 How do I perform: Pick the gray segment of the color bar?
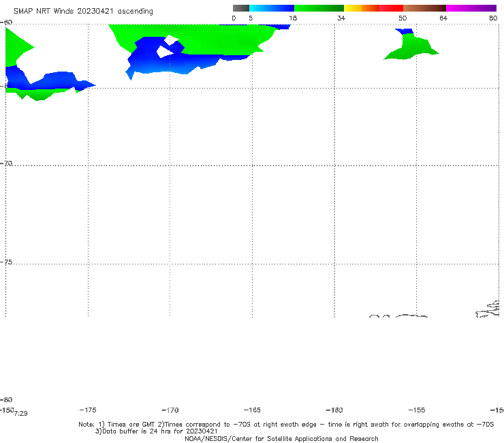coord(240,8)
